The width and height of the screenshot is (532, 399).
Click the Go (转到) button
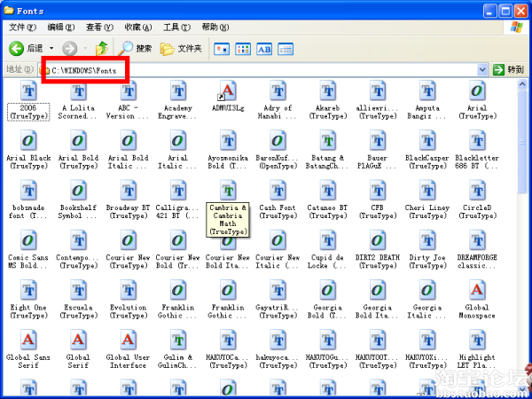click(x=509, y=70)
